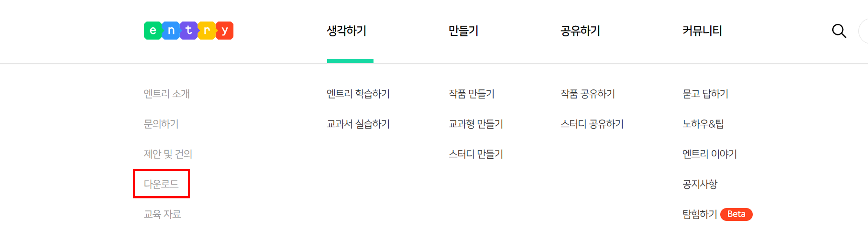Screen dimensions: 868x241
Task: Go to 엔트리 학습하기
Action: click(x=358, y=94)
